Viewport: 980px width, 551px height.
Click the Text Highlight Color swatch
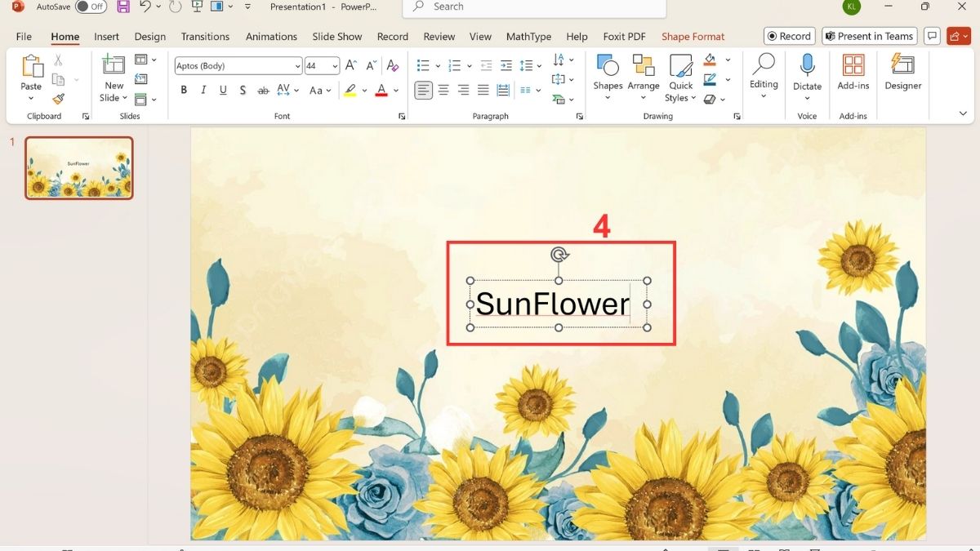350,91
